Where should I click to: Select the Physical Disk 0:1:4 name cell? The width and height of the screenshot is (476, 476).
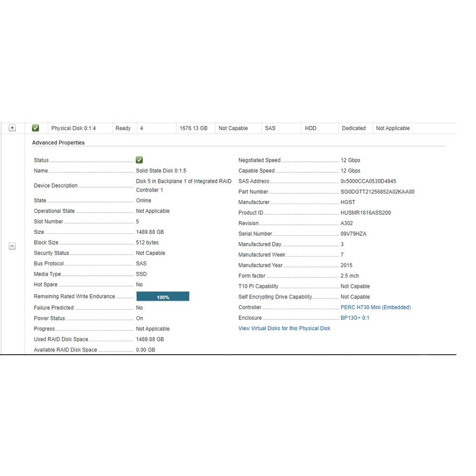coord(73,128)
